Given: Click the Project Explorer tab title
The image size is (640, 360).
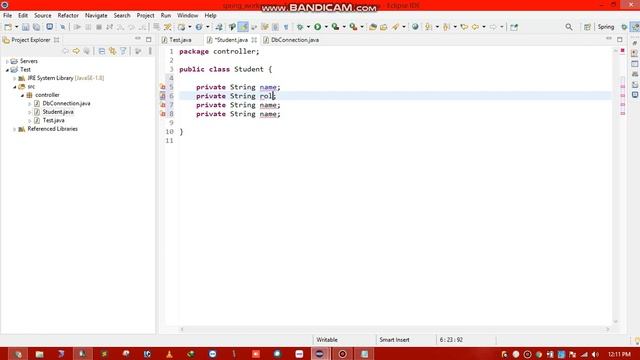Looking at the screenshot, I should pos(31,40).
